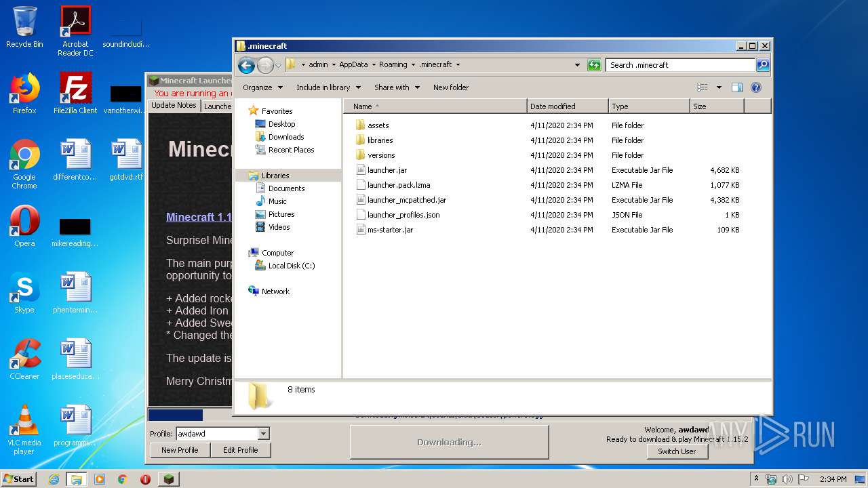Select the libraries folder icon
868x488 pixels.
(x=361, y=140)
